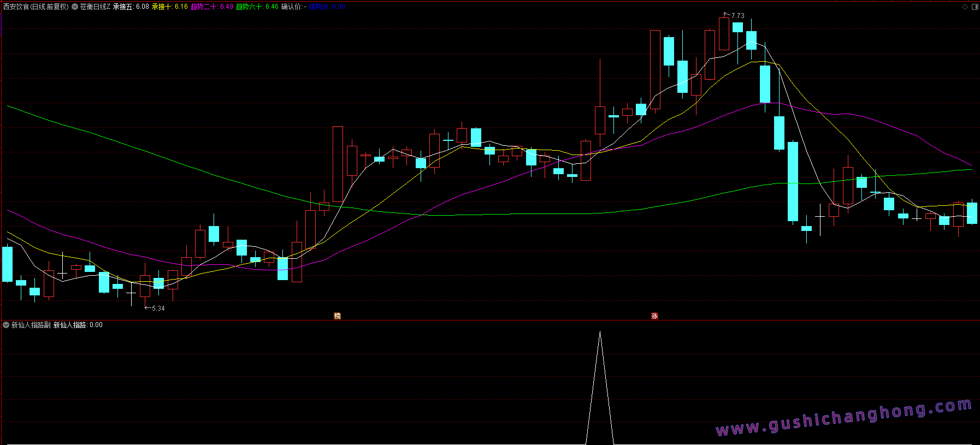Click the white signal spike in sub-chart
Viewport: 980px width, 445px height.
pos(600,388)
